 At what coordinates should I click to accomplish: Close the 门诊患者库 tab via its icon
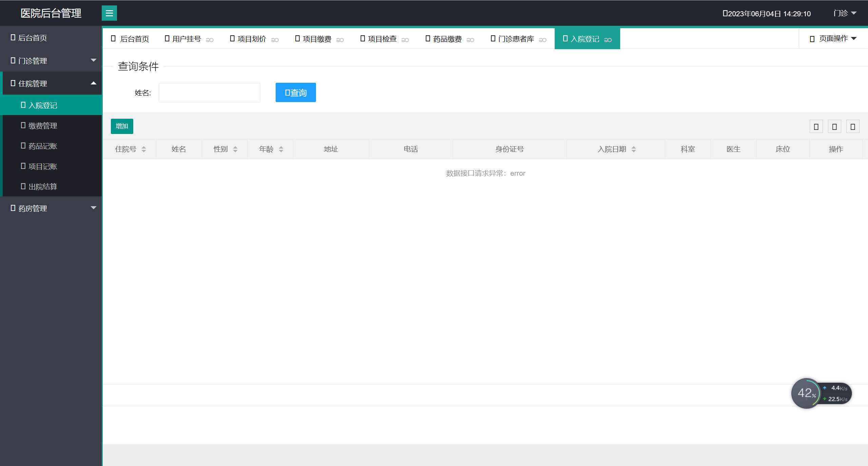542,40
